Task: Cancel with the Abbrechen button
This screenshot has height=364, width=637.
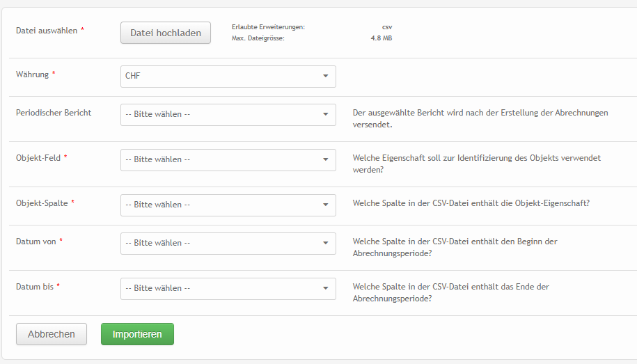Action: 51,334
